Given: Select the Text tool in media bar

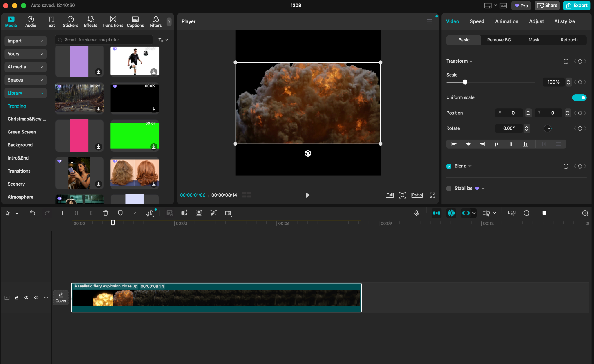Looking at the screenshot, I should point(51,21).
